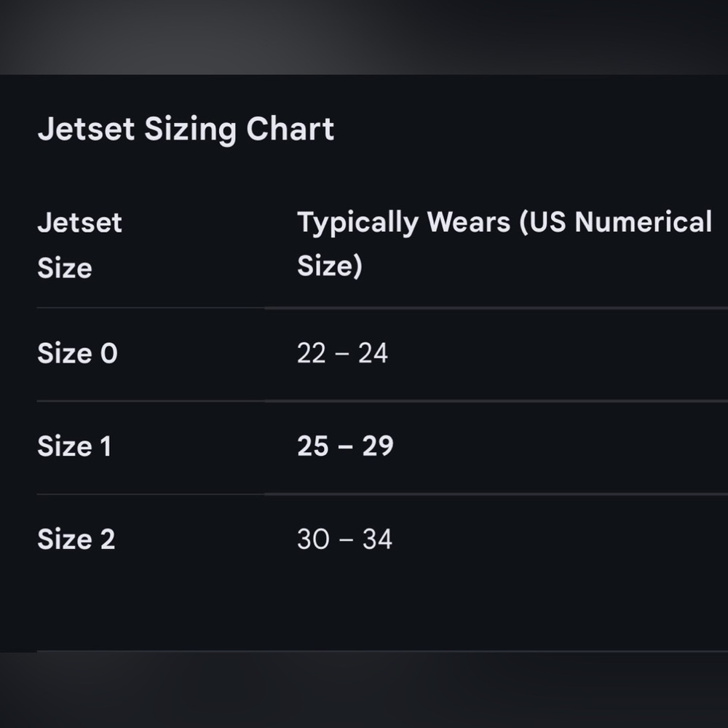Click the 22 – 24 size range

pos(342,353)
